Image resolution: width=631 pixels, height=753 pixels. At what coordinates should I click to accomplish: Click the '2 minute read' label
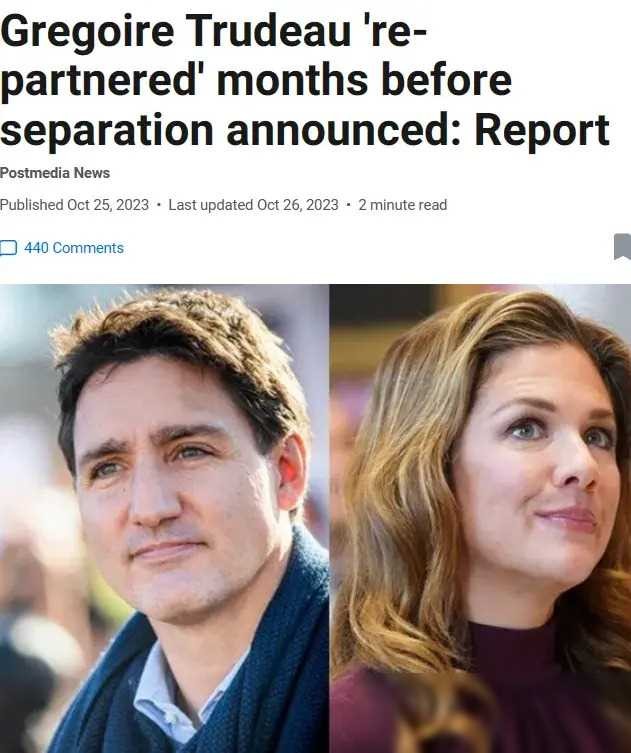(402, 205)
